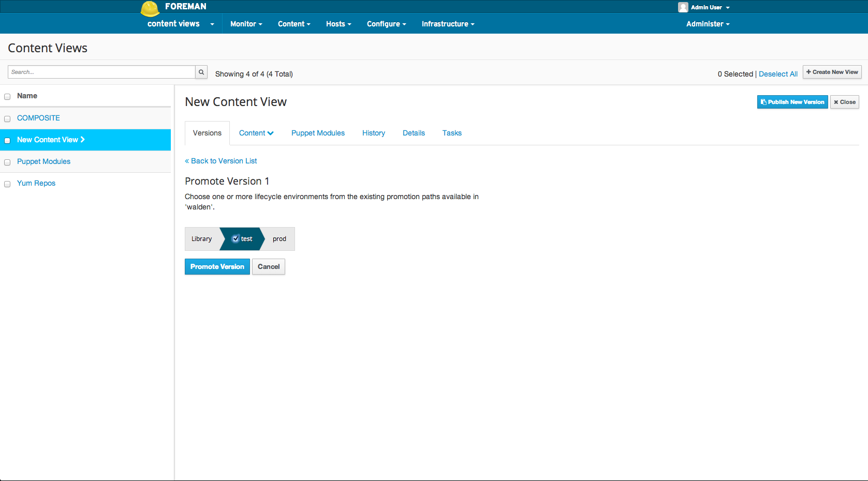
Task: Open the Hosts menu
Action: 339,24
